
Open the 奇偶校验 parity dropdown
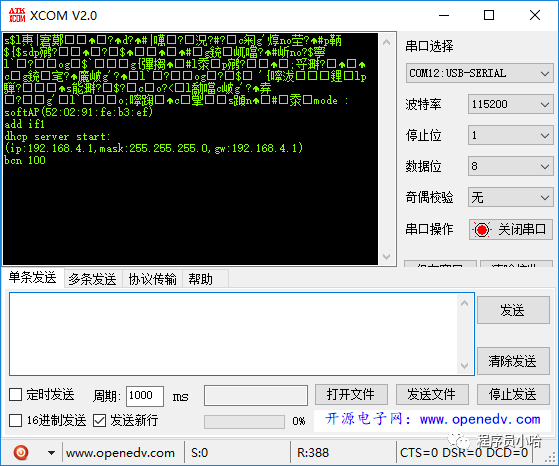(510, 197)
